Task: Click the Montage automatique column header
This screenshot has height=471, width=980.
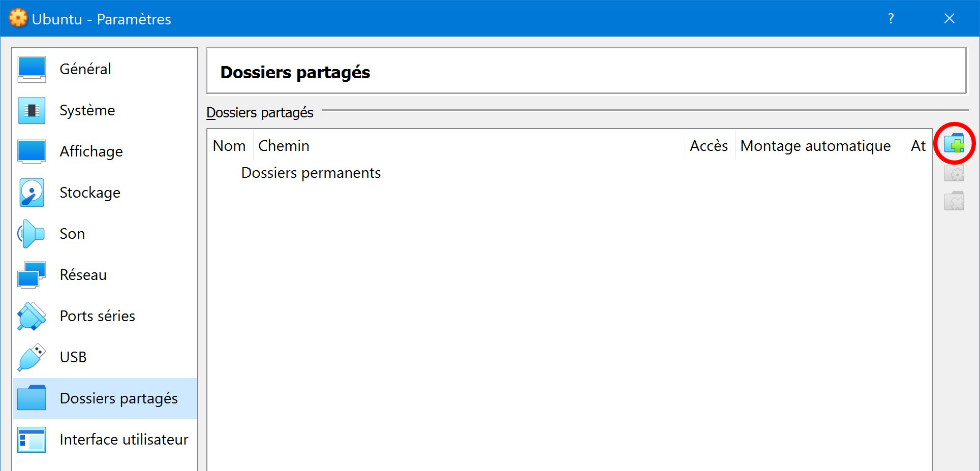Action: [820, 146]
